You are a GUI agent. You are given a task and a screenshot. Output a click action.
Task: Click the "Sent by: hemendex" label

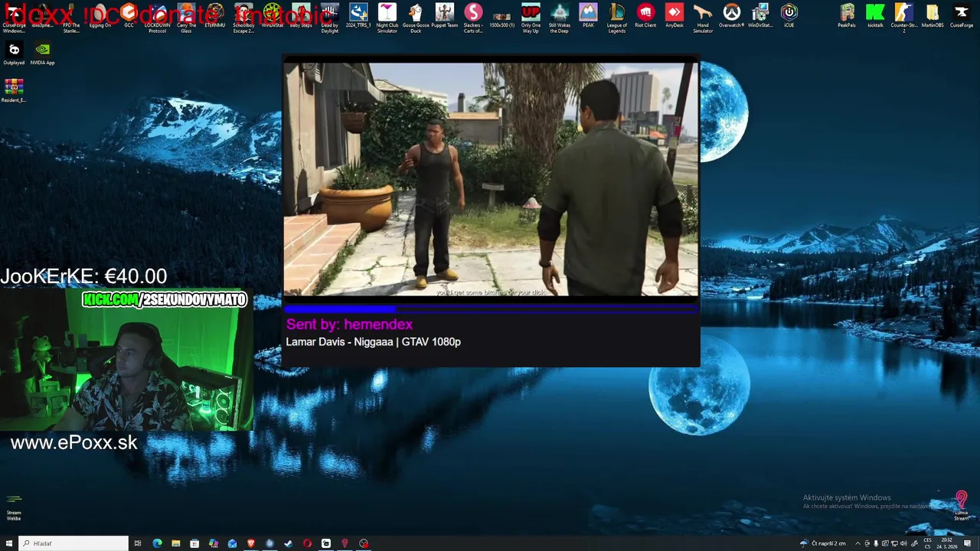click(349, 324)
